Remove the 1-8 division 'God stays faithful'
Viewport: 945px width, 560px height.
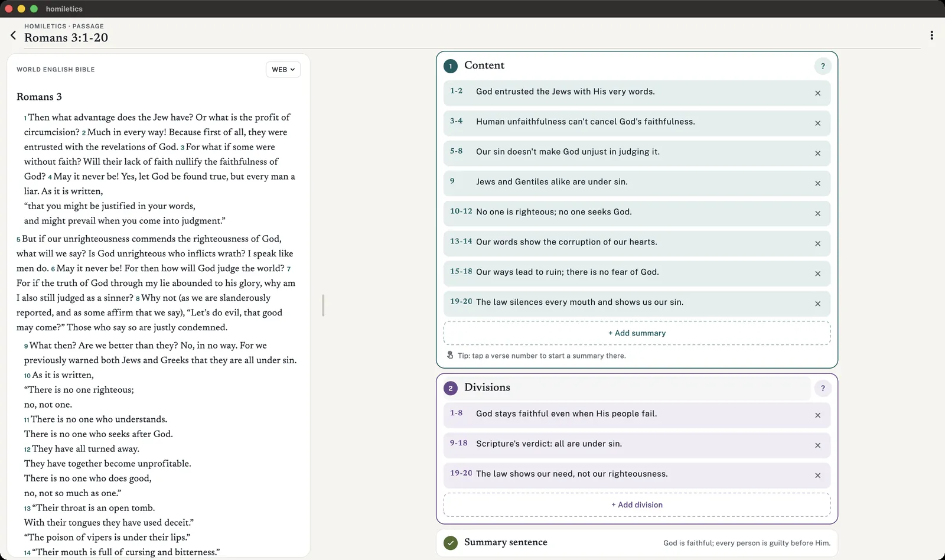817,416
